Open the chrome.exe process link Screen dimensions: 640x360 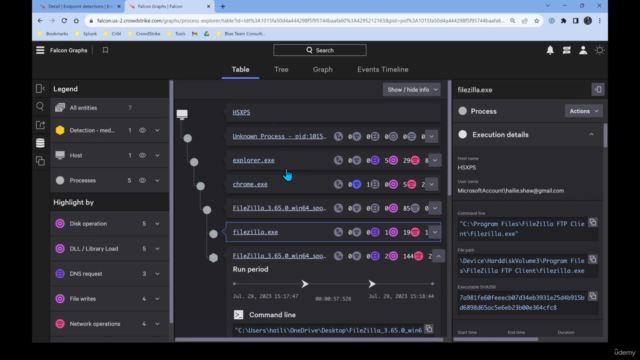(x=250, y=184)
